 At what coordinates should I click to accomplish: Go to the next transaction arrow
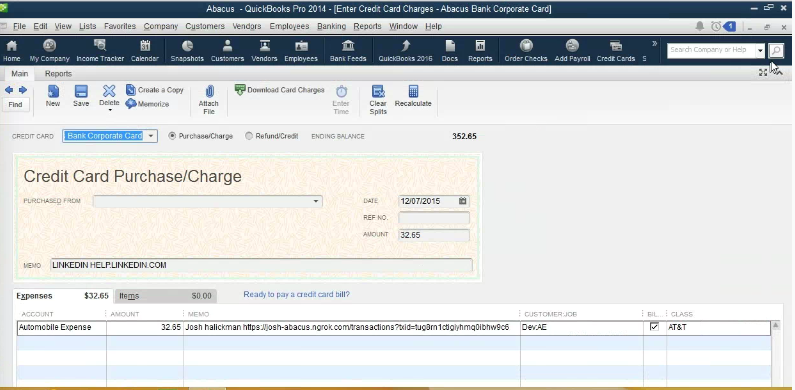(23, 90)
